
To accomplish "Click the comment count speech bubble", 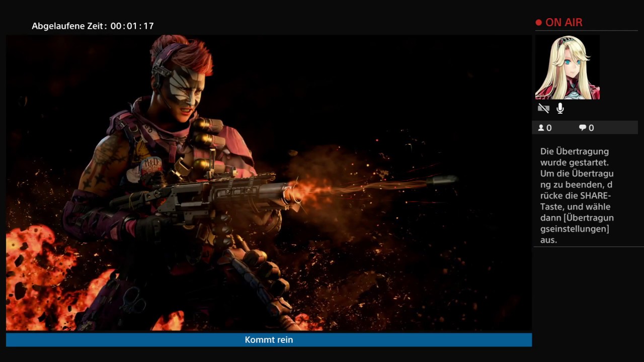I will tap(583, 128).
